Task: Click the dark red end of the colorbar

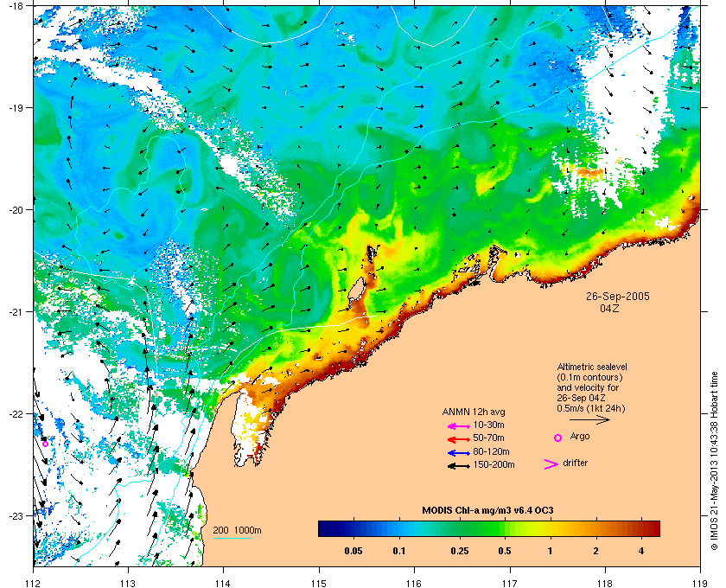Action: pos(653,528)
